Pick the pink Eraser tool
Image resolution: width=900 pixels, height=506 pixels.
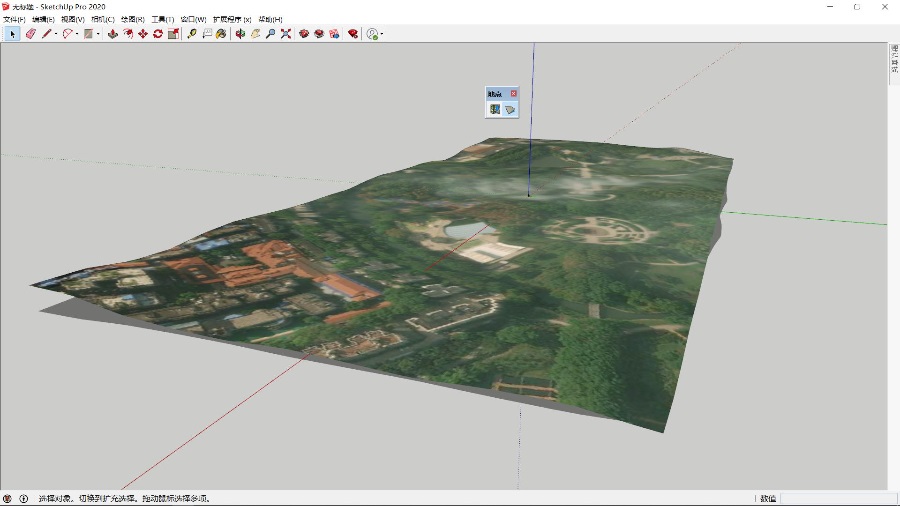(30, 34)
